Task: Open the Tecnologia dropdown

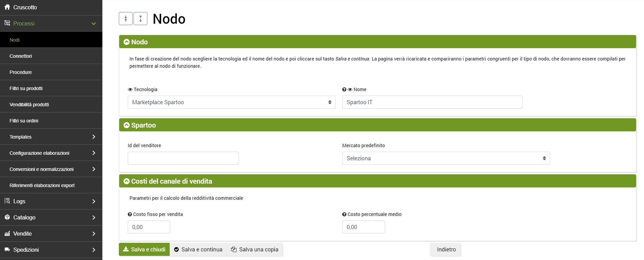Action: (231, 102)
